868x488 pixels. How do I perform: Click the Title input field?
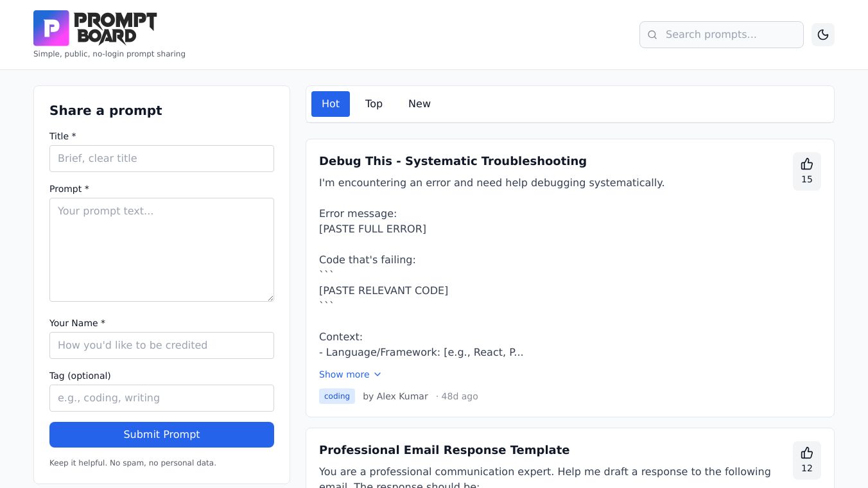[162, 159]
